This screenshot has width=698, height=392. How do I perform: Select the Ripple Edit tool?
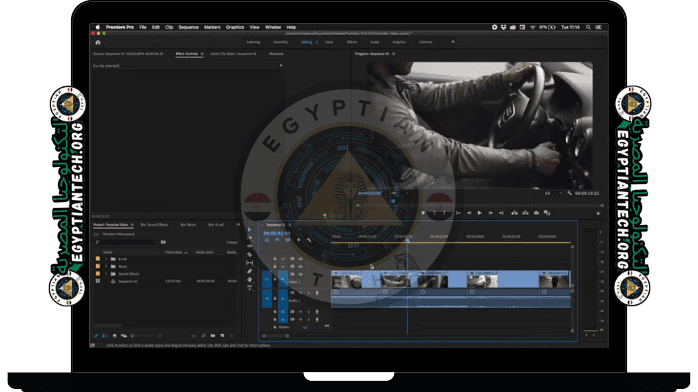click(250, 238)
